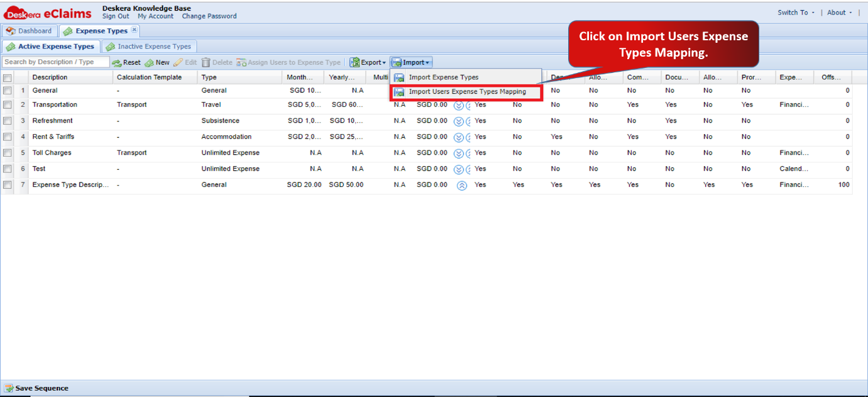
Task: Click move-down arrow icon in Rent & Tariffs row
Action: 459,137
